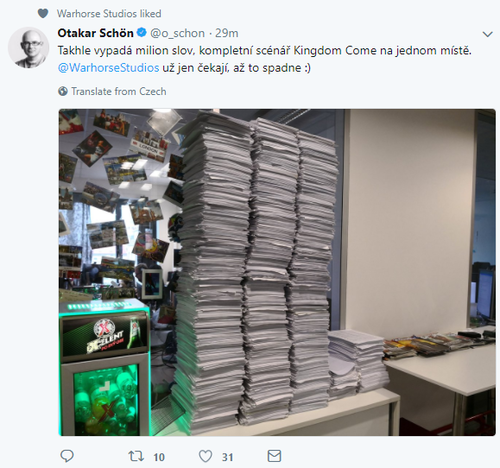Send tweet via direct message envelope icon
Viewport: 500px width, 468px height.
coord(274,456)
